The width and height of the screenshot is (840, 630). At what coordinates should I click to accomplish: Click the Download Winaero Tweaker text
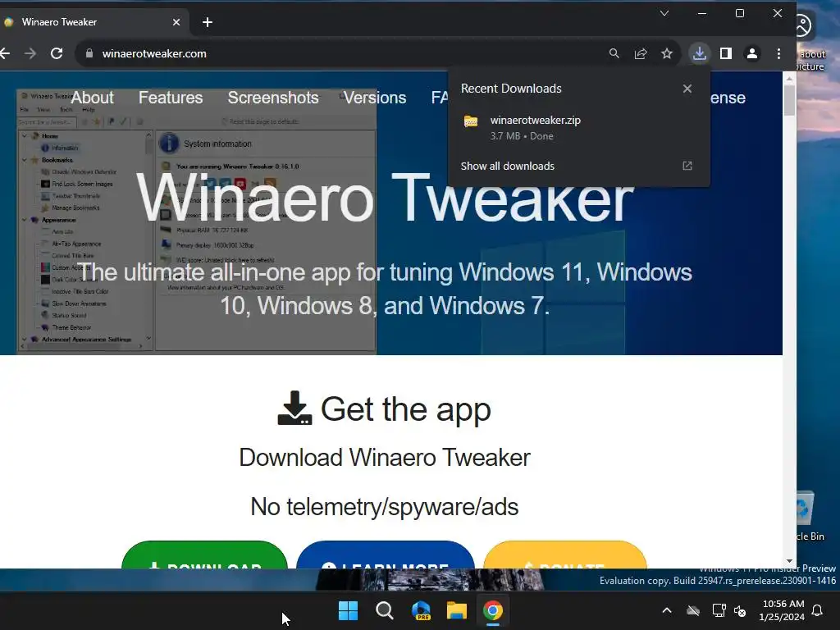coord(385,458)
